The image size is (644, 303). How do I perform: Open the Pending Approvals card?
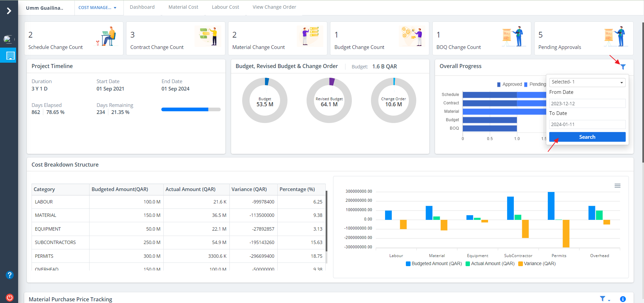coord(583,39)
